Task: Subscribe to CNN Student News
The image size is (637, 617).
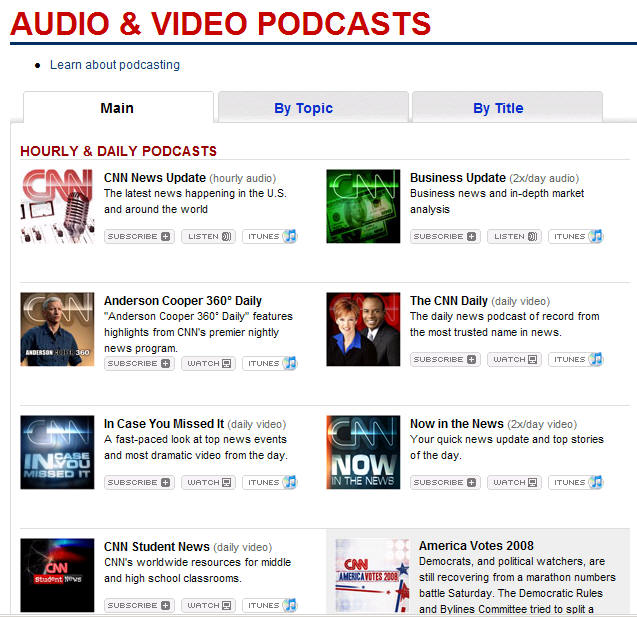Action: click(139, 605)
